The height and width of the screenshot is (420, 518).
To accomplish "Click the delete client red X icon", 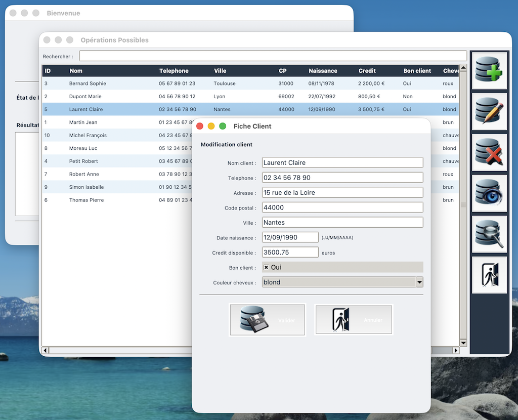I will (489, 152).
